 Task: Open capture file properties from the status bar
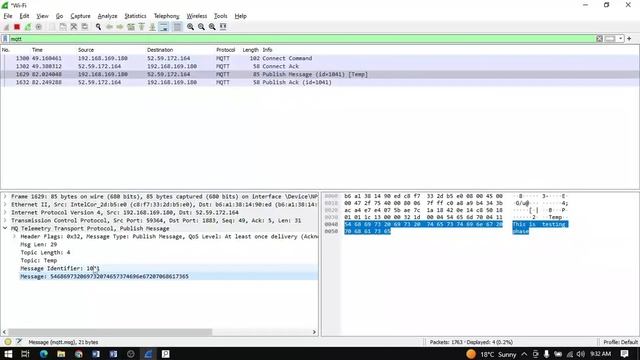click(x=19, y=342)
